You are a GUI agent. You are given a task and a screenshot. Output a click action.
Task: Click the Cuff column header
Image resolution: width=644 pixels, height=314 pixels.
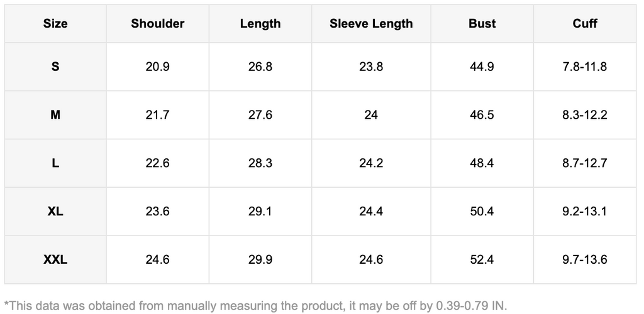[x=585, y=24]
